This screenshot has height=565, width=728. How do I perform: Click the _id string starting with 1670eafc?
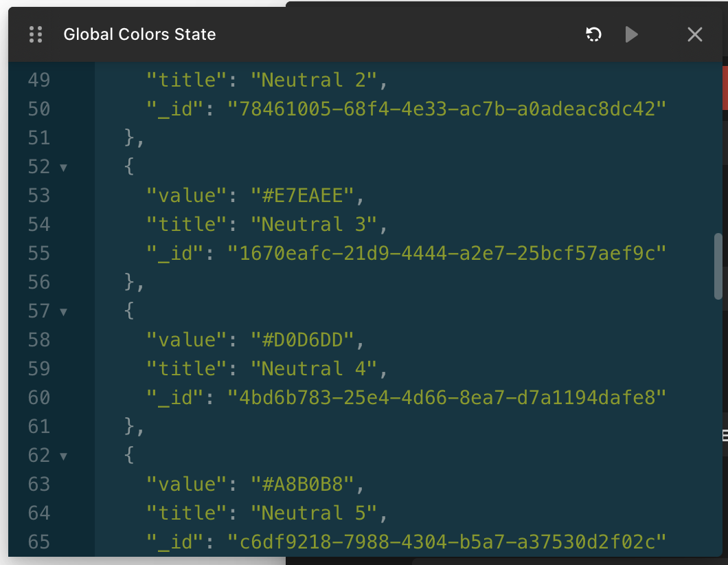coord(447,254)
